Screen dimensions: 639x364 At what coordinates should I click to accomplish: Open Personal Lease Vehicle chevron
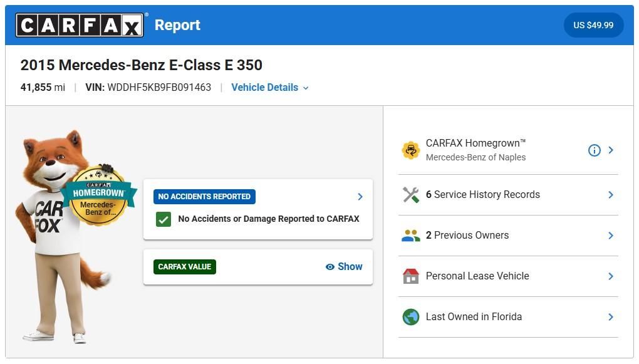(610, 276)
